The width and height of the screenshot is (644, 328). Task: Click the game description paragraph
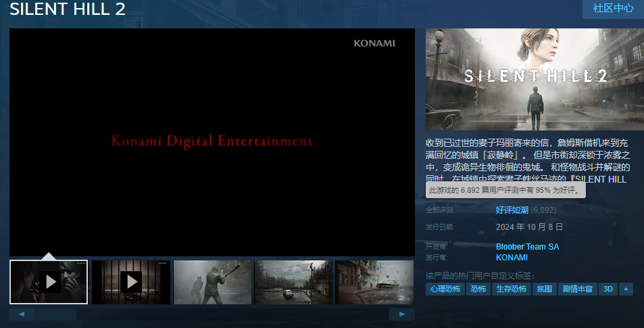(x=528, y=161)
